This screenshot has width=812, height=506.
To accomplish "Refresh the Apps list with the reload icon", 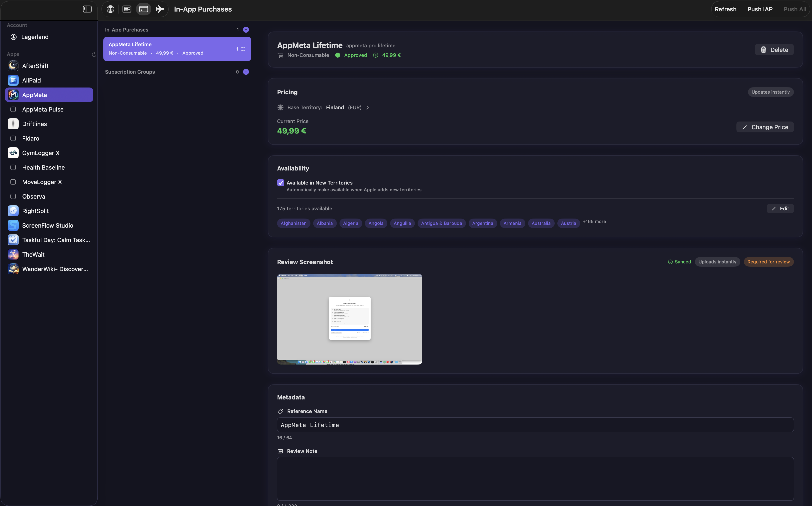I will (94, 54).
